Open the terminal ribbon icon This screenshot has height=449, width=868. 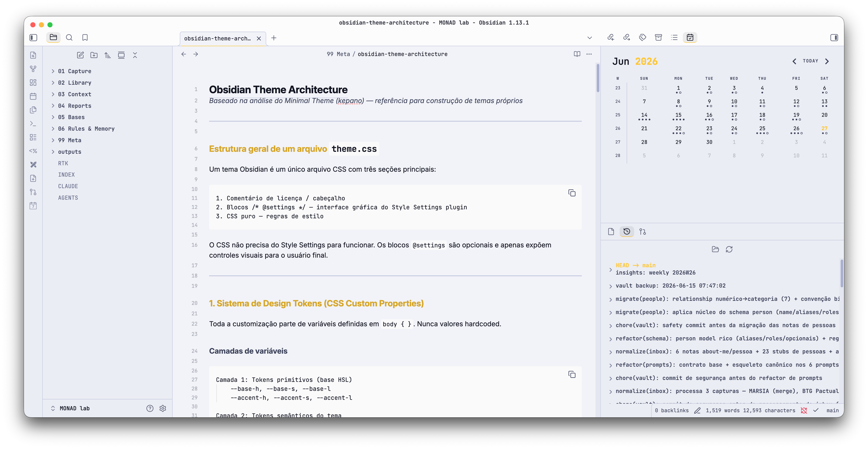pos(33,123)
